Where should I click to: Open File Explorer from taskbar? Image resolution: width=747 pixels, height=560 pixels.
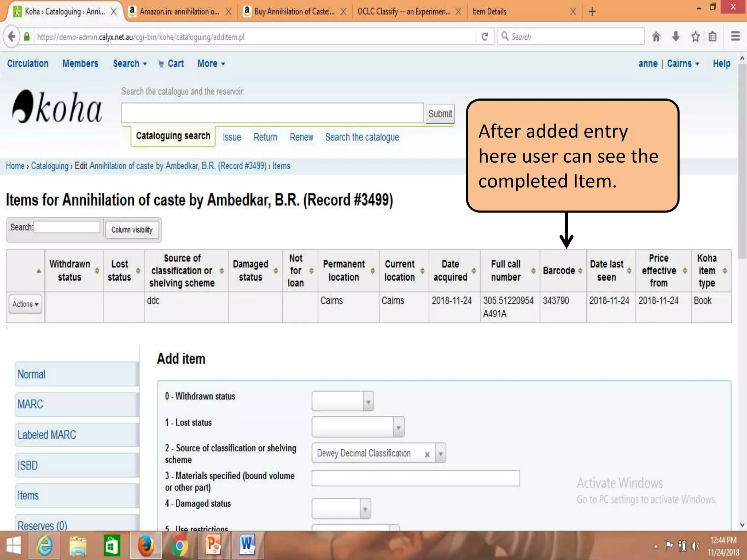pyautogui.click(x=78, y=546)
